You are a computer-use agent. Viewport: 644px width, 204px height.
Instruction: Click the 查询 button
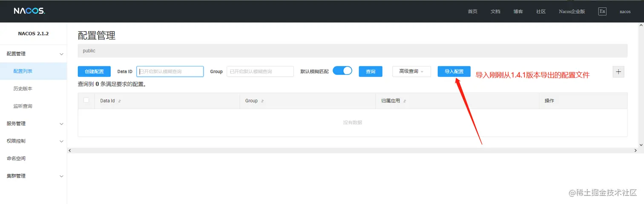point(371,72)
